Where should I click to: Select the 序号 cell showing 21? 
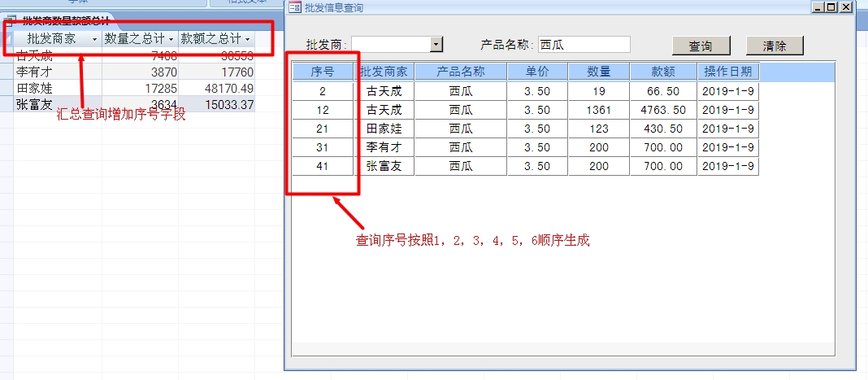pyautogui.click(x=323, y=129)
